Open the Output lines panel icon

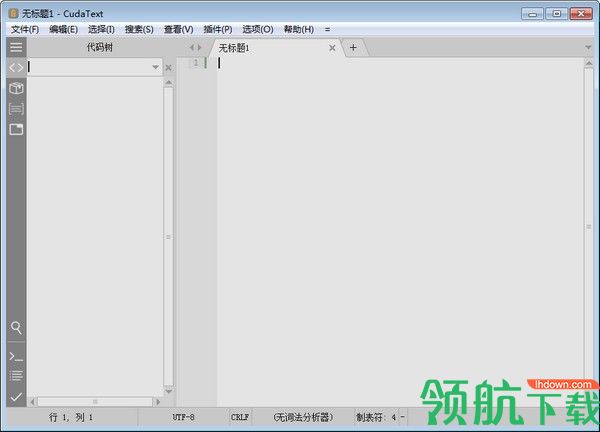click(16, 375)
